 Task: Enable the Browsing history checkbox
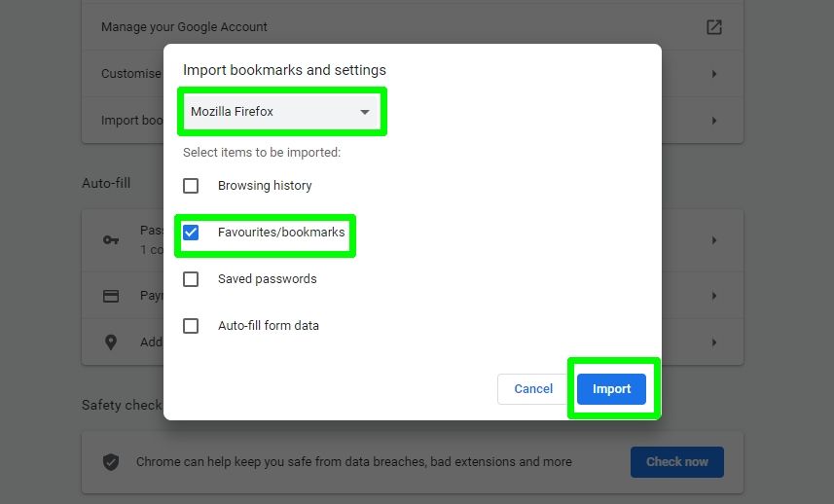191,186
